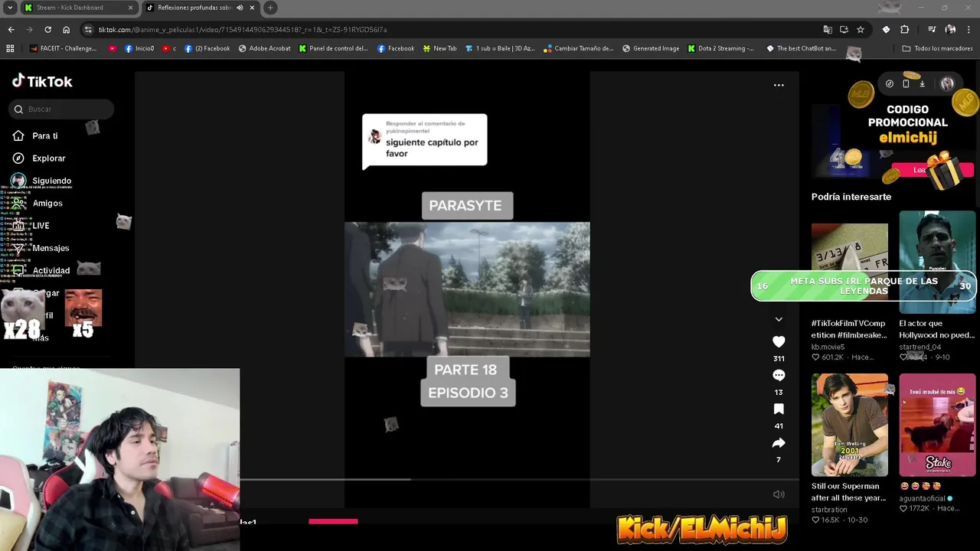Click the TikTok logo
This screenshot has width=980, height=551.
42,81
